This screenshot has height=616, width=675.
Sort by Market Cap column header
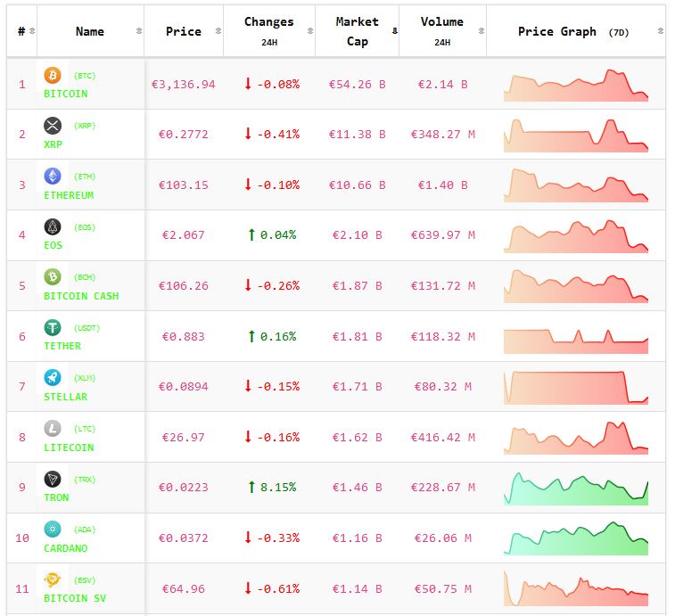click(357, 31)
